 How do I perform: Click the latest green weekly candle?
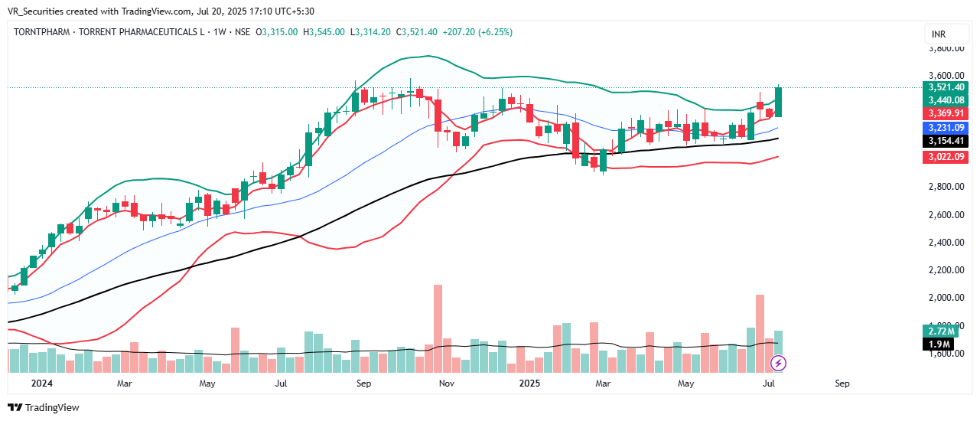tap(778, 102)
